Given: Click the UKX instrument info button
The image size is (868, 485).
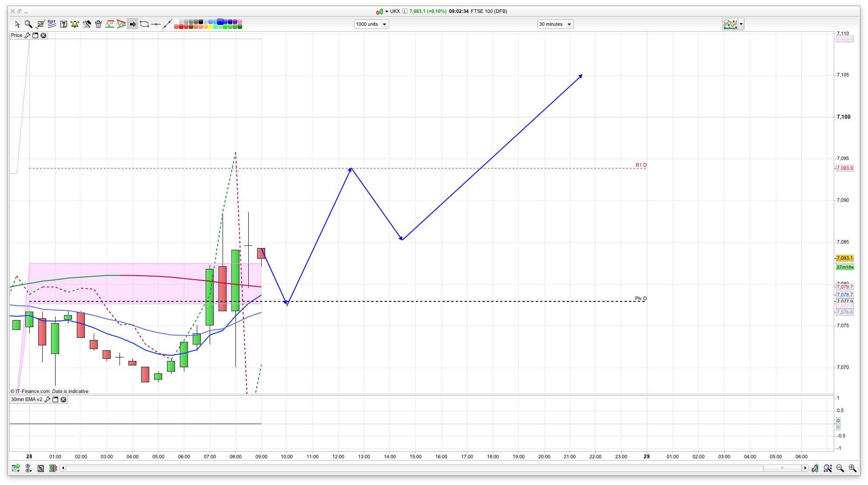Looking at the screenshot, I should [405, 11].
